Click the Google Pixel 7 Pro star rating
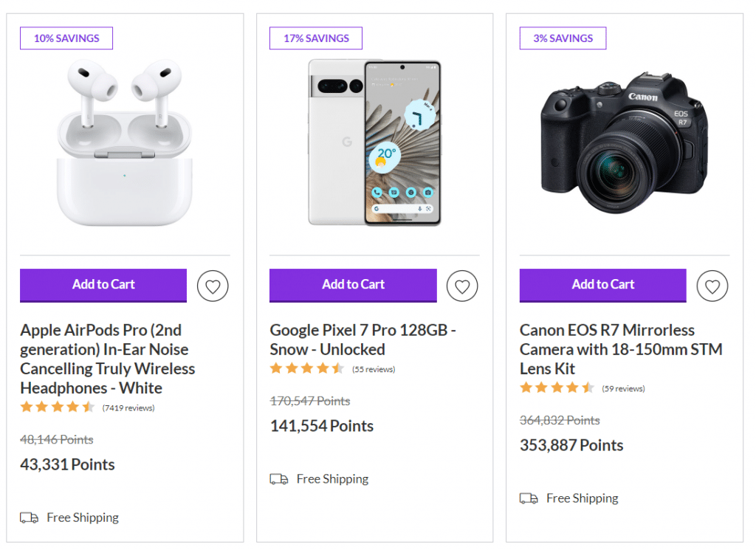 tap(307, 368)
